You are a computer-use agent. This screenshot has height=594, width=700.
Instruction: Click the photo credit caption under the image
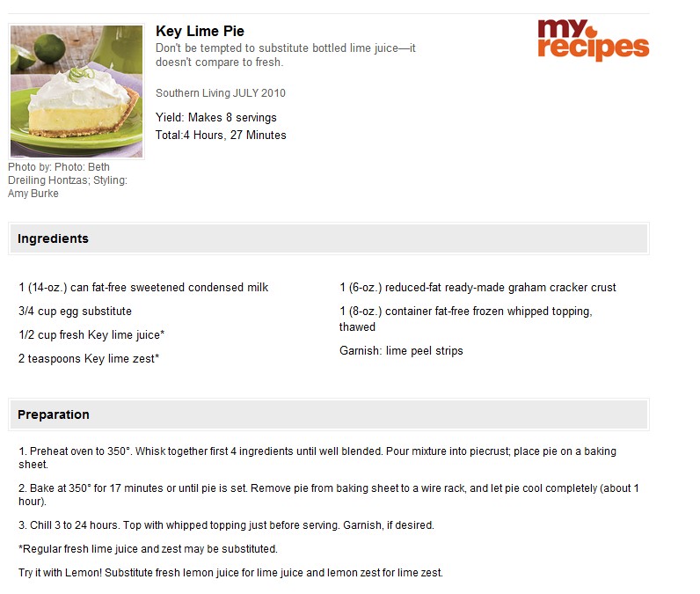pos(68,180)
